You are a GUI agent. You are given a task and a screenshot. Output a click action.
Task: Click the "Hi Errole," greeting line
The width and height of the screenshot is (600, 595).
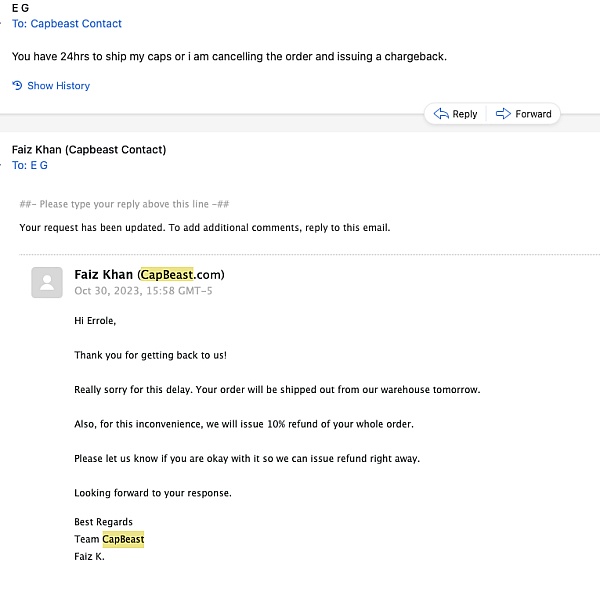click(95, 321)
